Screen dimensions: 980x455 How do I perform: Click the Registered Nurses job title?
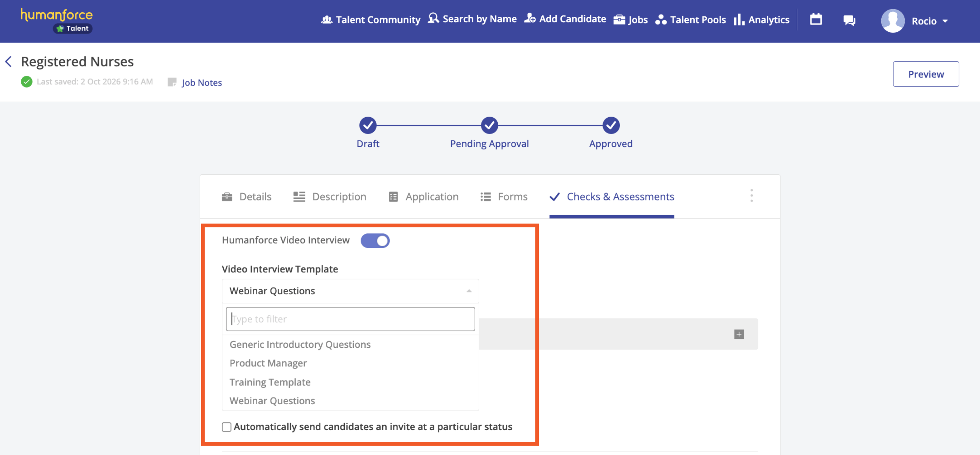click(x=77, y=61)
